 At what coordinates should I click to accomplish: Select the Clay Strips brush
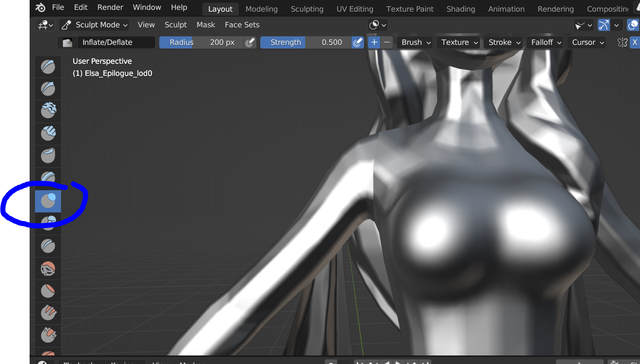pos(48,133)
